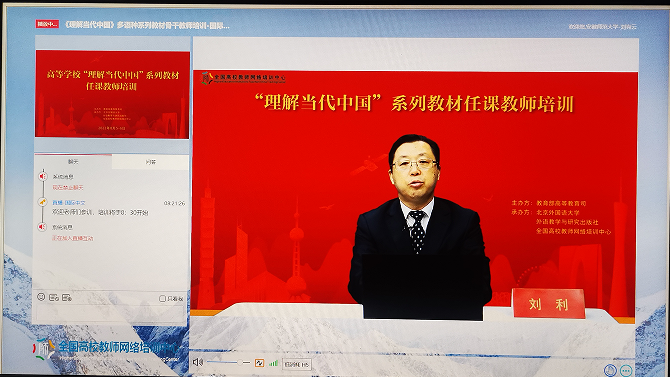Viewport: 670px width, 377px height.
Task: Click the user name at top right
Action: 602,27
